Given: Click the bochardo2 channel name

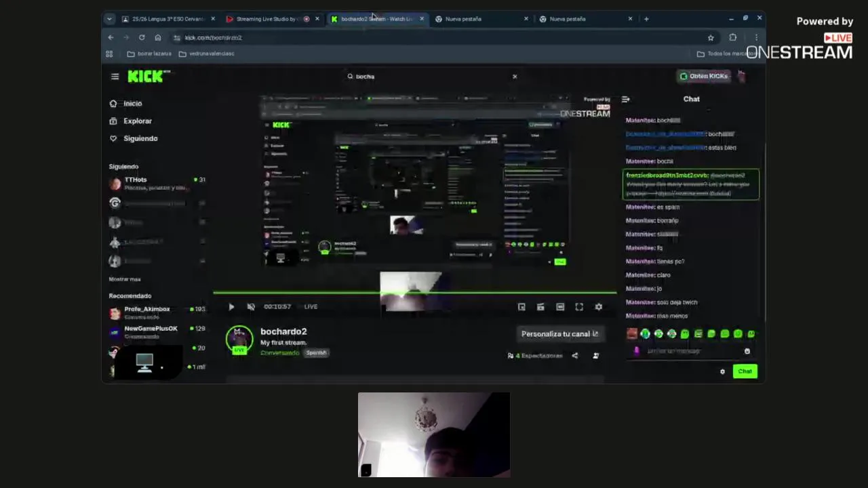Looking at the screenshot, I should click(x=283, y=331).
